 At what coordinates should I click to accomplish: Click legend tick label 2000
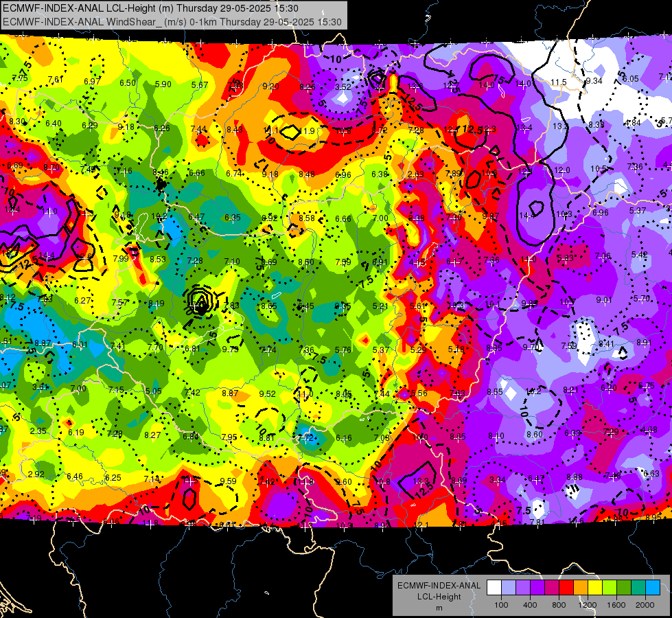pos(645,605)
